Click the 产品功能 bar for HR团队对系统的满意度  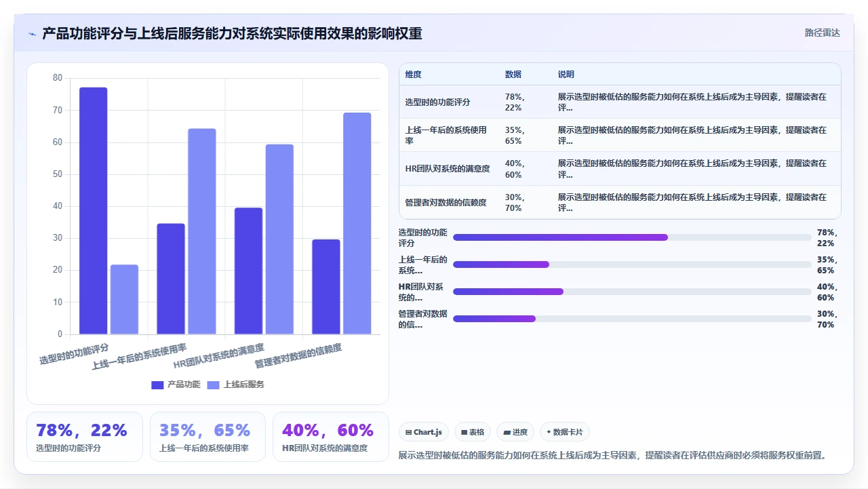(248, 271)
